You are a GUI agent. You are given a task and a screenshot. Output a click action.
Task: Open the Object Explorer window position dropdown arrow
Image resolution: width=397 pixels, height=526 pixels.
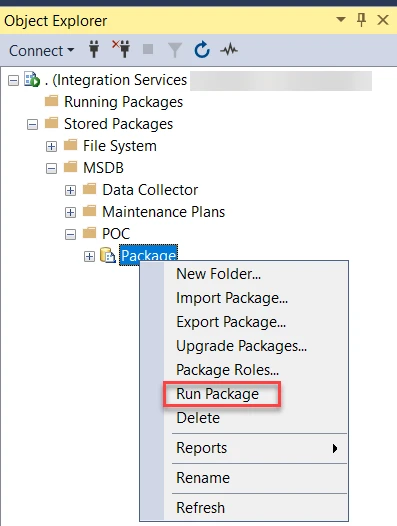point(341,19)
